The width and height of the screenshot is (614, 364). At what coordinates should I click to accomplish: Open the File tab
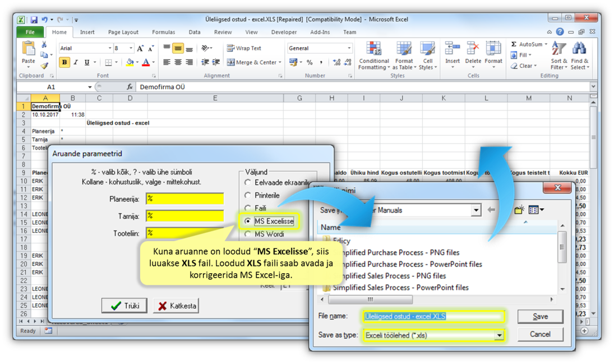tap(30, 32)
